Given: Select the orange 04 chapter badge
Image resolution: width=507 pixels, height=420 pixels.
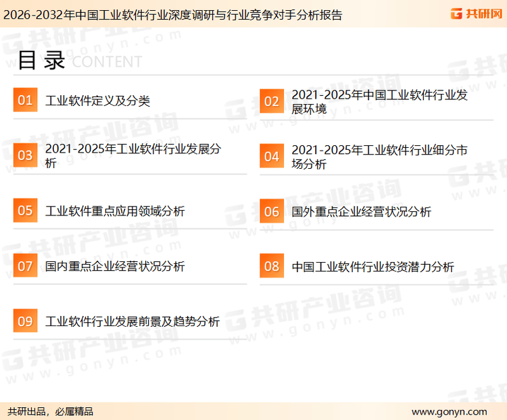Looking at the screenshot, I should pos(271,156).
